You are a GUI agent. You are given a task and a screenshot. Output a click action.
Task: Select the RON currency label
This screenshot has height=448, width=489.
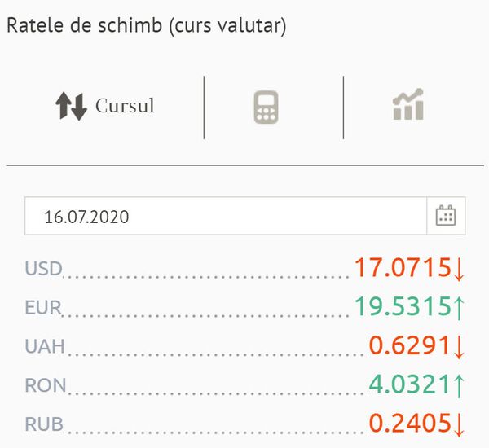tap(46, 385)
